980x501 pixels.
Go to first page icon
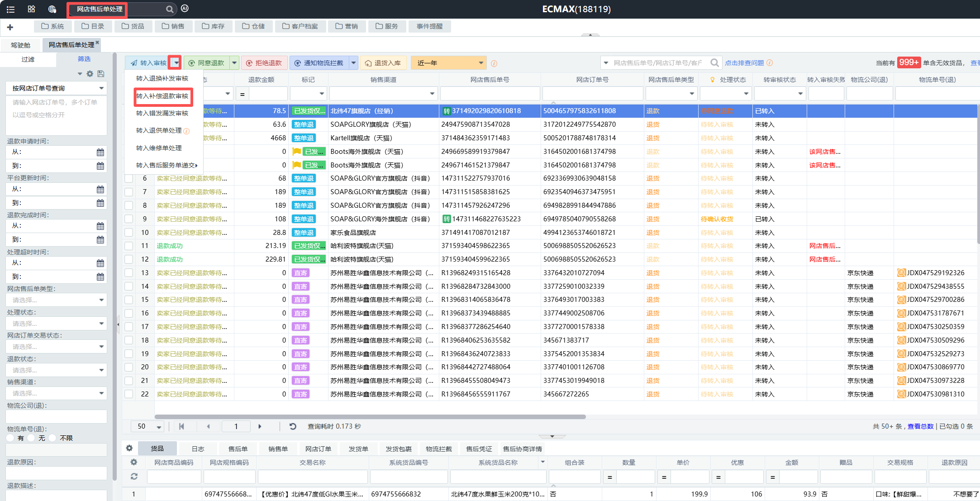[182, 426]
